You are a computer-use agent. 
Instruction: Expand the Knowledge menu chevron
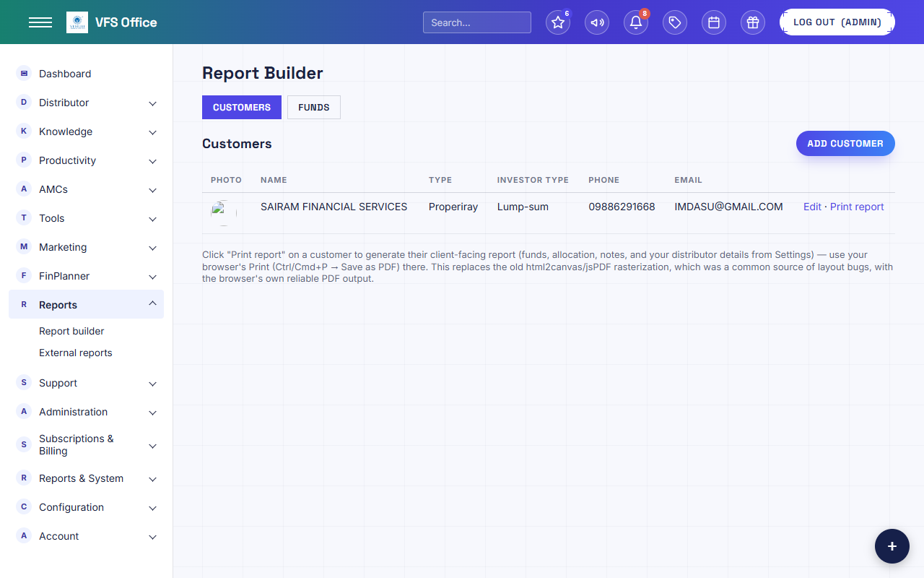coord(152,132)
